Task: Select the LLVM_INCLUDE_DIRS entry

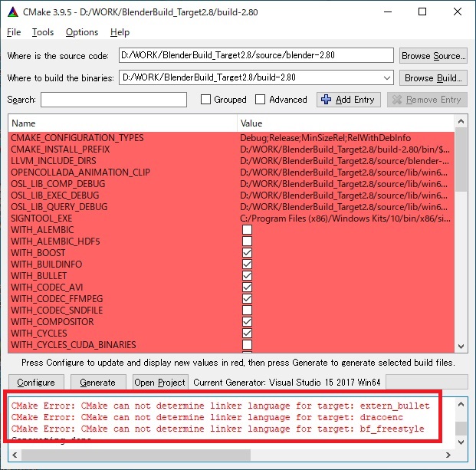Action: pos(231,161)
